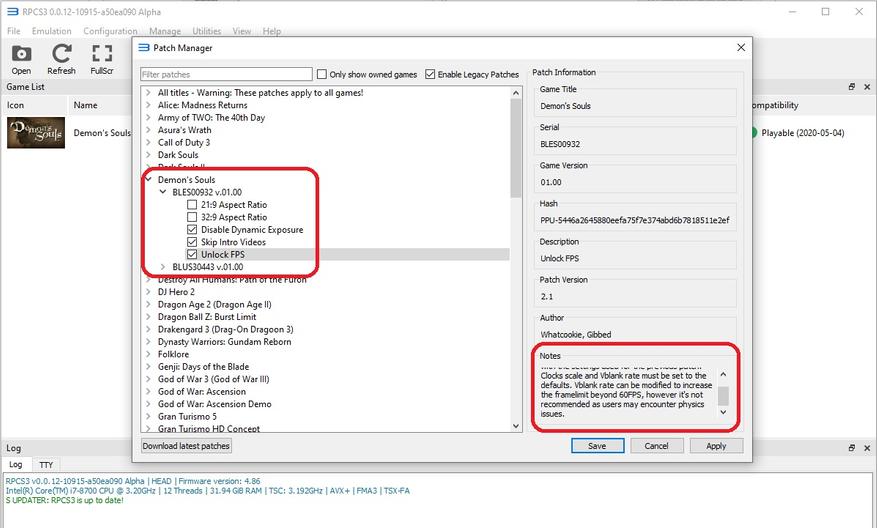Screen dimensions: 877x528
Task: Expand the BLUS30443 v.01.00 node
Action: tap(163, 267)
